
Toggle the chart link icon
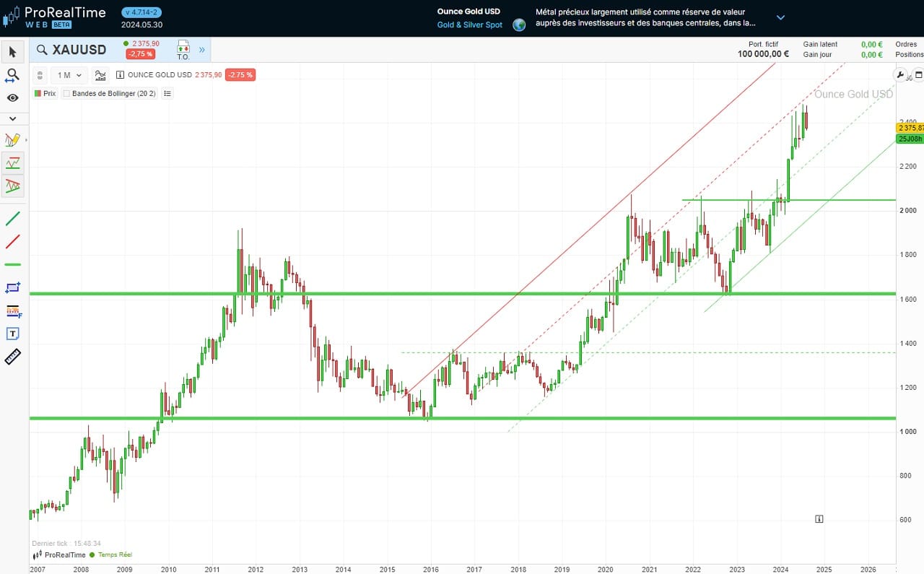pos(40,74)
